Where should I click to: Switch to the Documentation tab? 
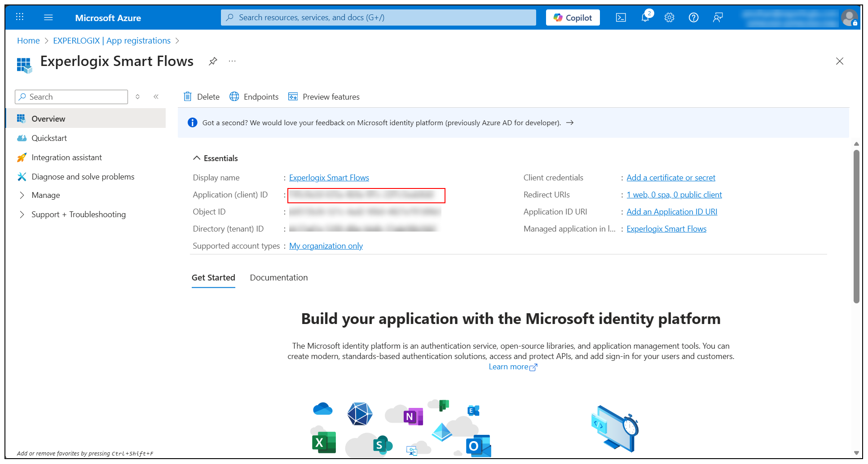click(x=279, y=277)
